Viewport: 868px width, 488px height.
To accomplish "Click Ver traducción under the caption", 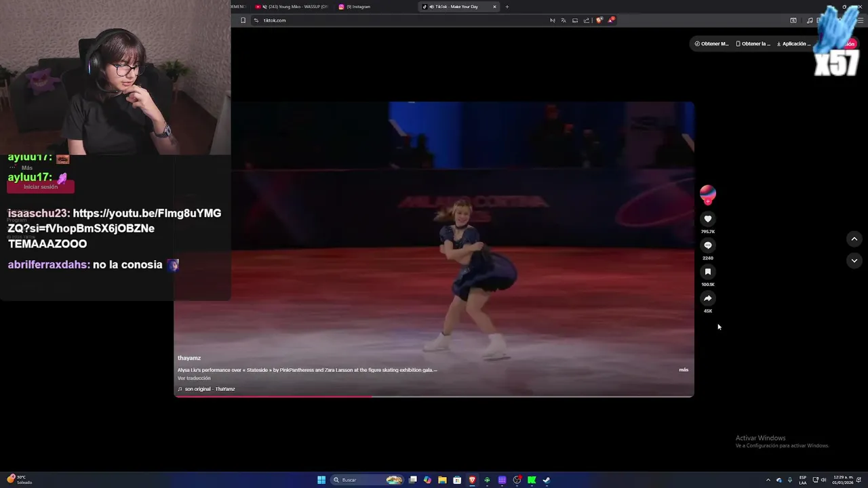I will pyautogui.click(x=194, y=378).
